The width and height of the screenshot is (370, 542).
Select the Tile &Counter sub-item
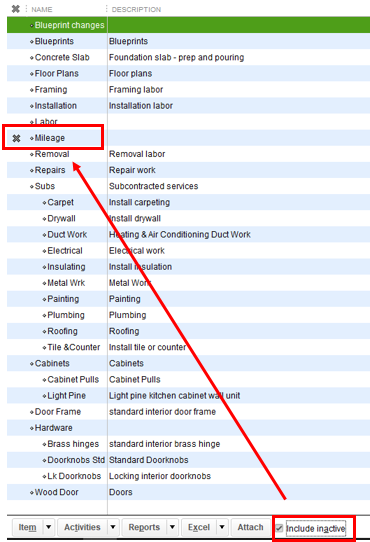(x=74, y=347)
